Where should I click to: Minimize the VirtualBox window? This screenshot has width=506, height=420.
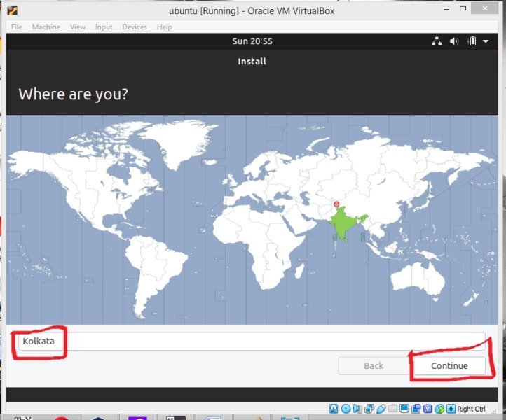(446, 10)
